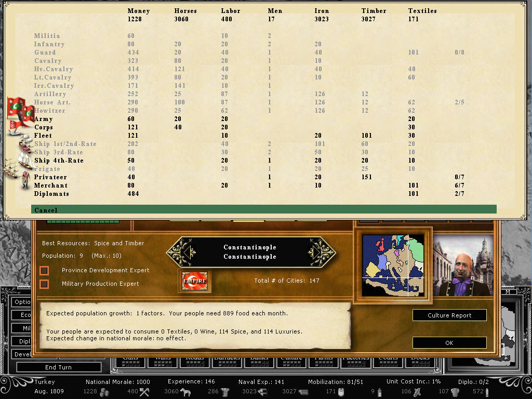Click the greyed Ship 3rd-Rate row

pyautogui.click(x=263, y=152)
